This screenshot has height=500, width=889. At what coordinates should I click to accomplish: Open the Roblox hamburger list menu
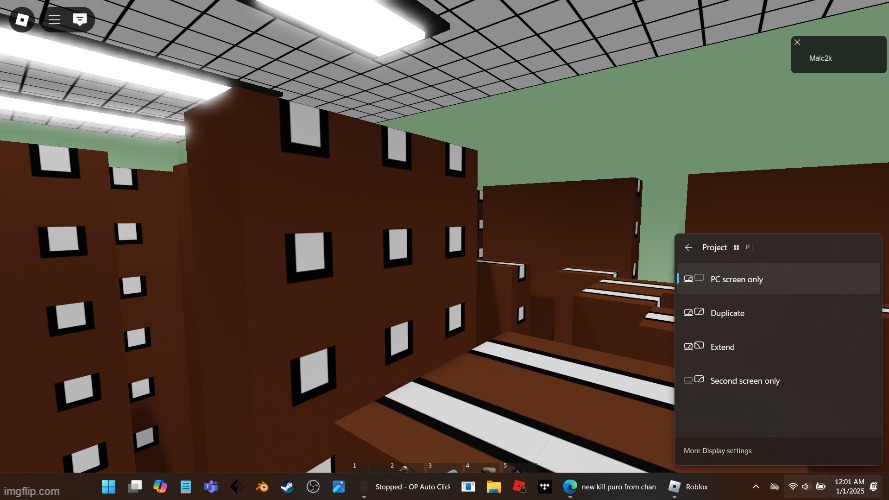(54, 20)
